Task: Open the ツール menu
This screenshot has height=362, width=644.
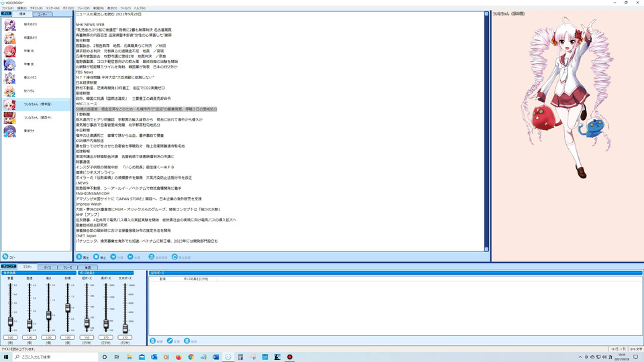Action: pos(125,8)
